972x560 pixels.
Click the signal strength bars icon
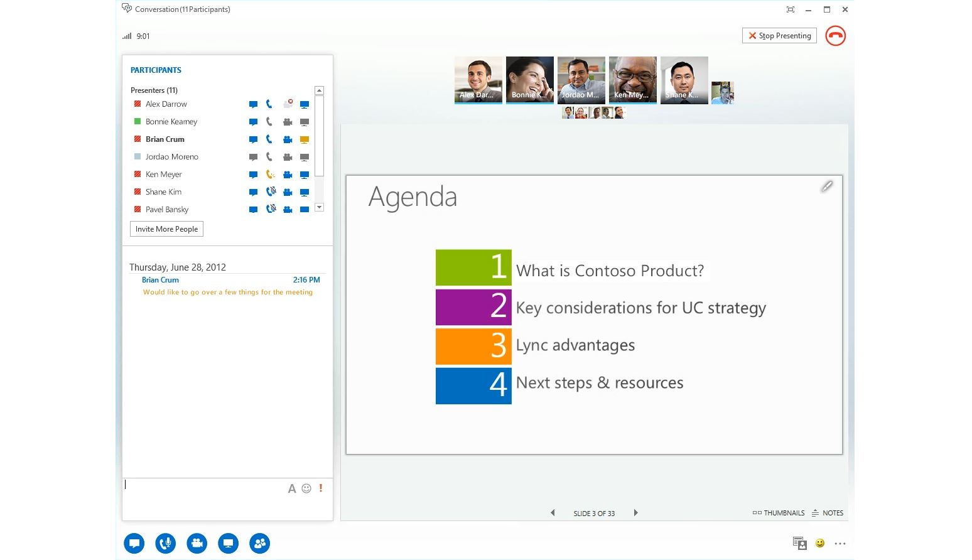point(127,36)
